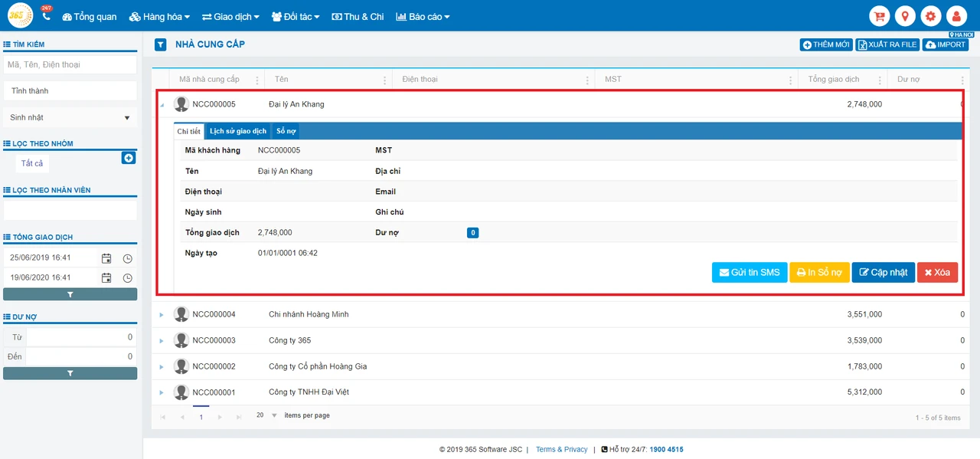
Task: Apply the Tổng giao dịch filter button
Action: pos(70,294)
